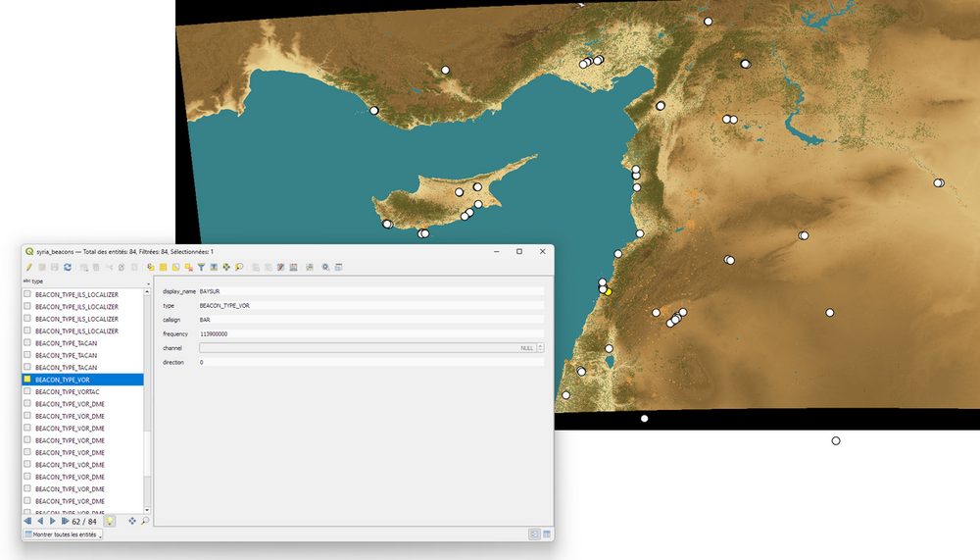The width and height of the screenshot is (980, 560).
Task: Click the magnifier-gear icon in table toolbar
Action: coord(325,267)
